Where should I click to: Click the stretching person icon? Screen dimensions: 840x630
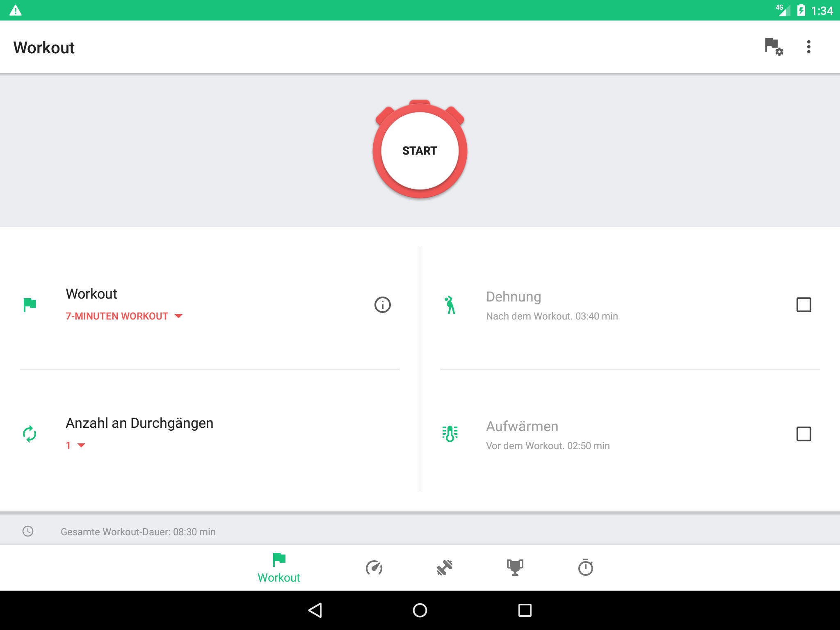(450, 305)
